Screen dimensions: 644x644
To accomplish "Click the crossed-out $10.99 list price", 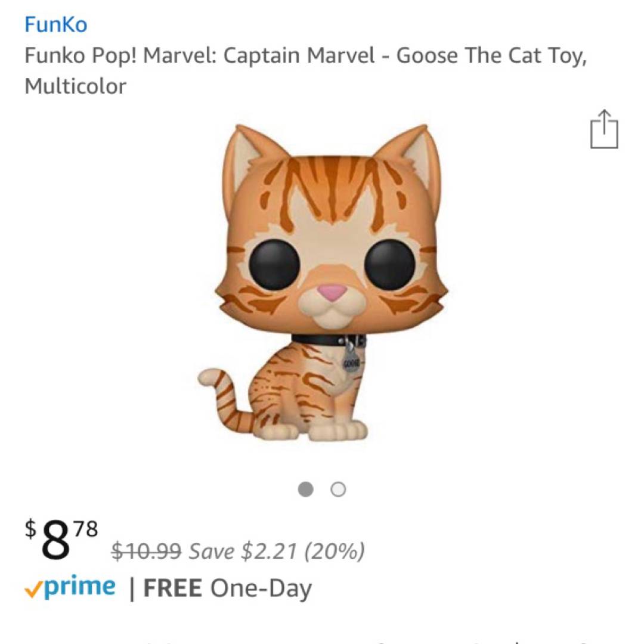I will [x=147, y=551].
